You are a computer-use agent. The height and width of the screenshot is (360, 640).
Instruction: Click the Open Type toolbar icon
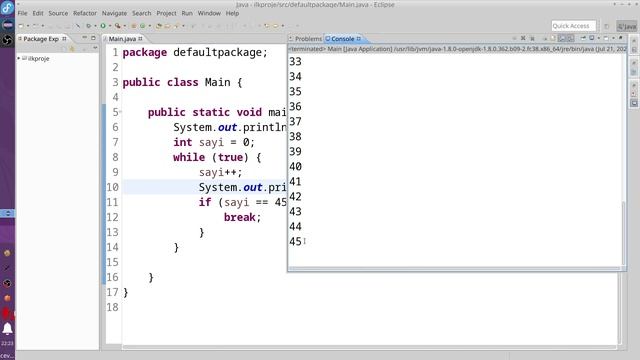click(x=158, y=26)
